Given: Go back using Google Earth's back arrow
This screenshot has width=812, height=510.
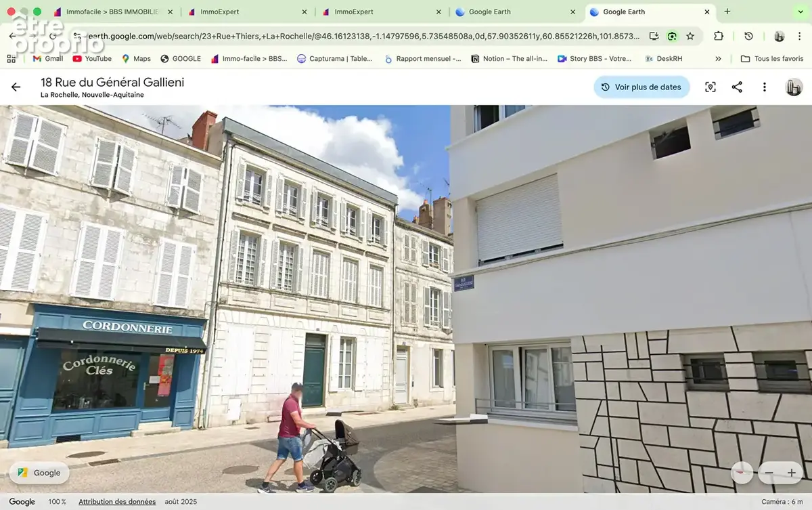Looking at the screenshot, I should click(x=16, y=87).
